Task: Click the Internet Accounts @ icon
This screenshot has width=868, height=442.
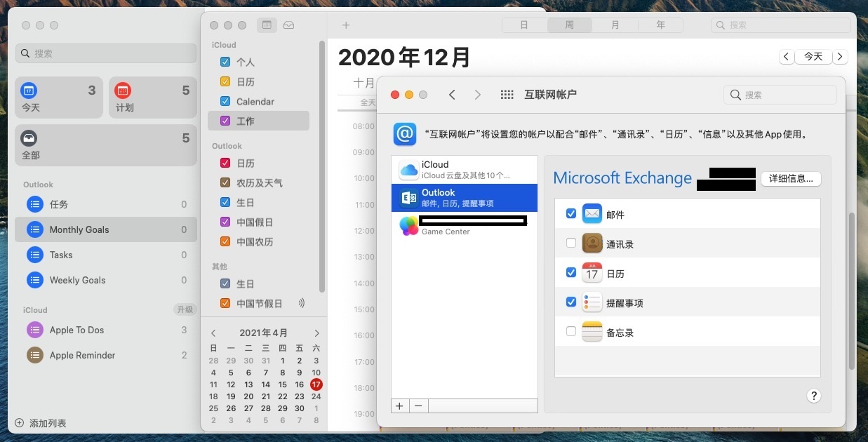Action: [x=405, y=133]
